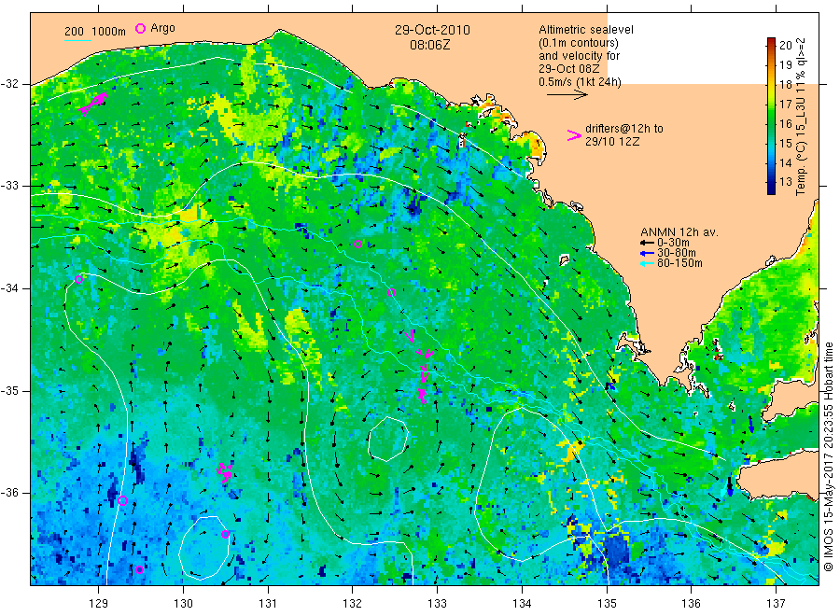840x616 pixels.
Task: Click the magenta drifter track near 34.8°S 132.9°E
Action: tap(423, 375)
